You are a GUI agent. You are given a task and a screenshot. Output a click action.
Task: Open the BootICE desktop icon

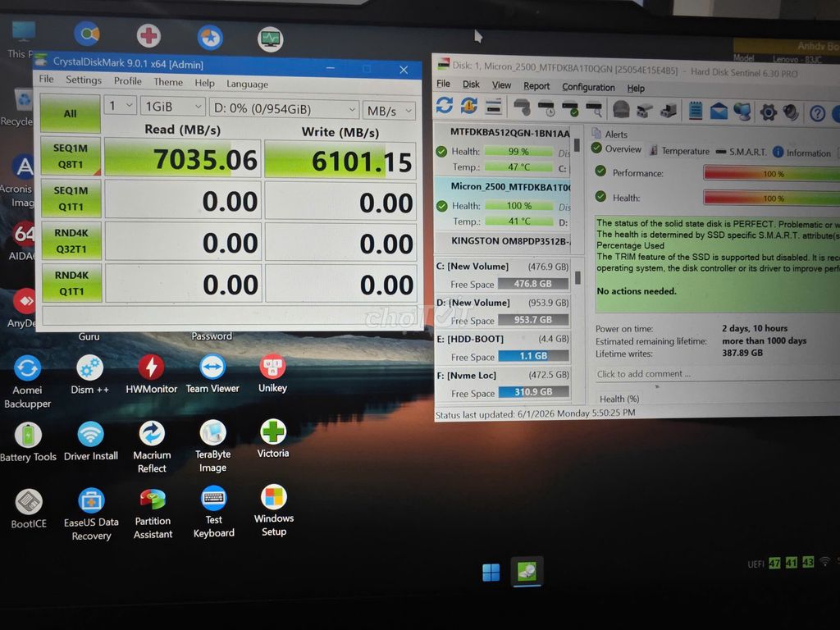coord(29,509)
